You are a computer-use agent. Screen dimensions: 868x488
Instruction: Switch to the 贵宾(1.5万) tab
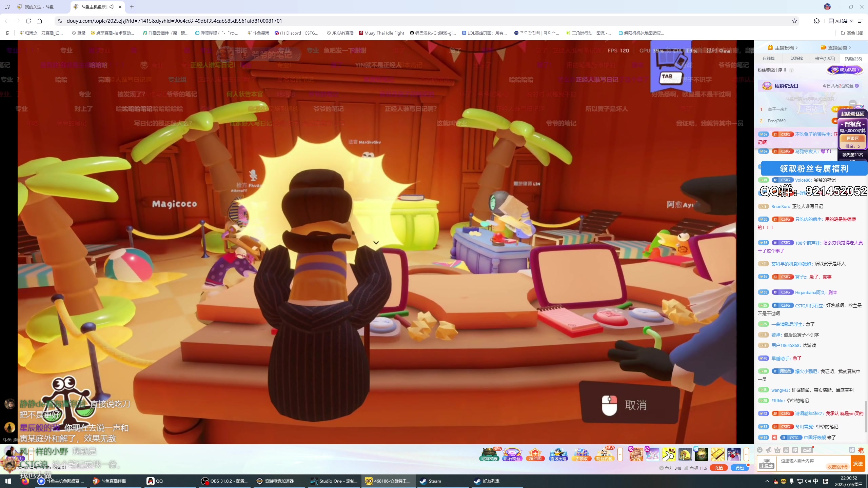pos(825,59)
